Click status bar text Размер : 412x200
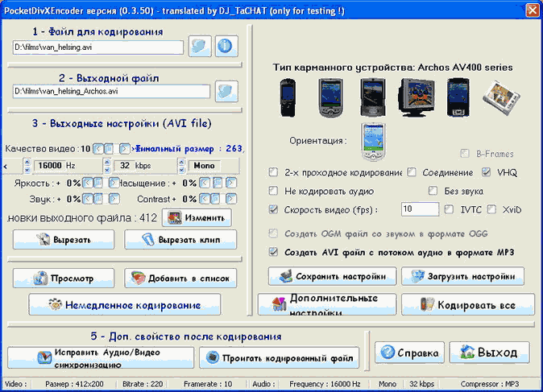This screenshot has width=543, height=392. (x=74, y=384)
